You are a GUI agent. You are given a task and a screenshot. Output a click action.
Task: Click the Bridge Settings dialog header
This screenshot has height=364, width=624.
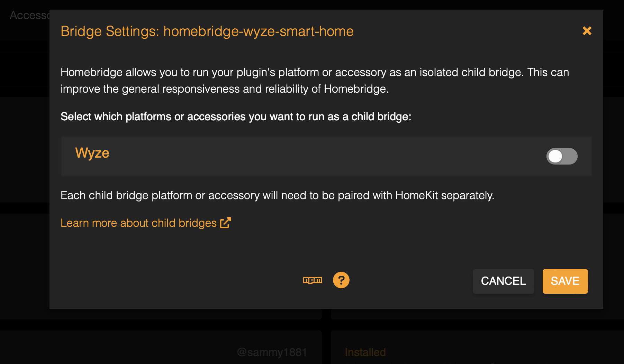click(207, 31)
